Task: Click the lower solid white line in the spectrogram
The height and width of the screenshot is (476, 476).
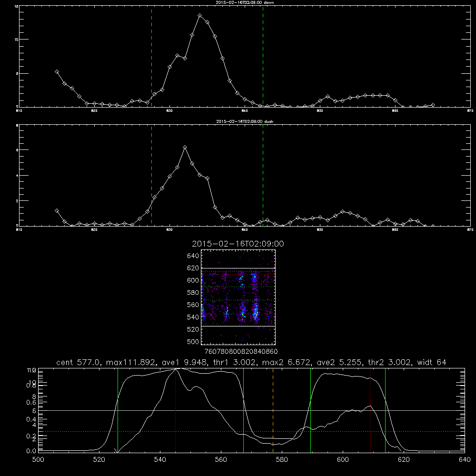Action: point(238,327)
